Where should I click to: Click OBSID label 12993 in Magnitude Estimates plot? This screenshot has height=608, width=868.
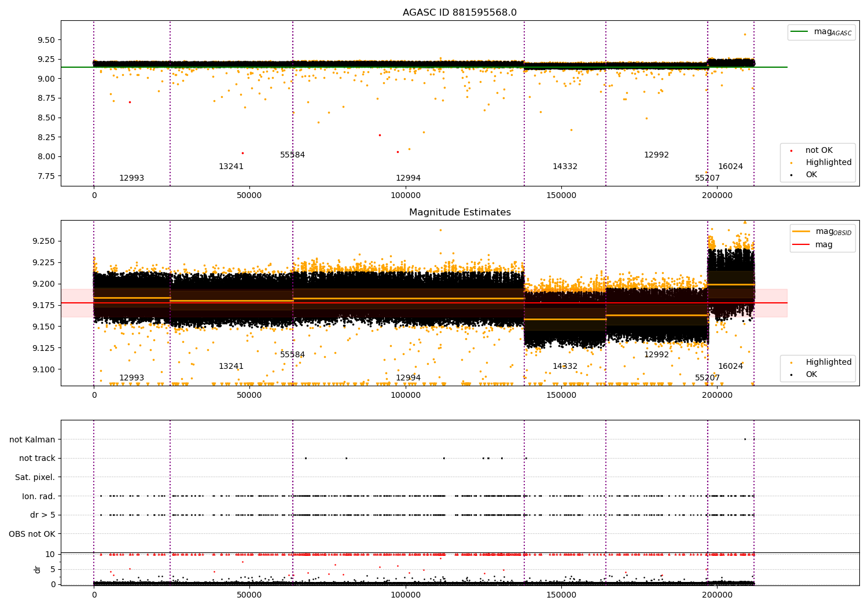(131, 378)
